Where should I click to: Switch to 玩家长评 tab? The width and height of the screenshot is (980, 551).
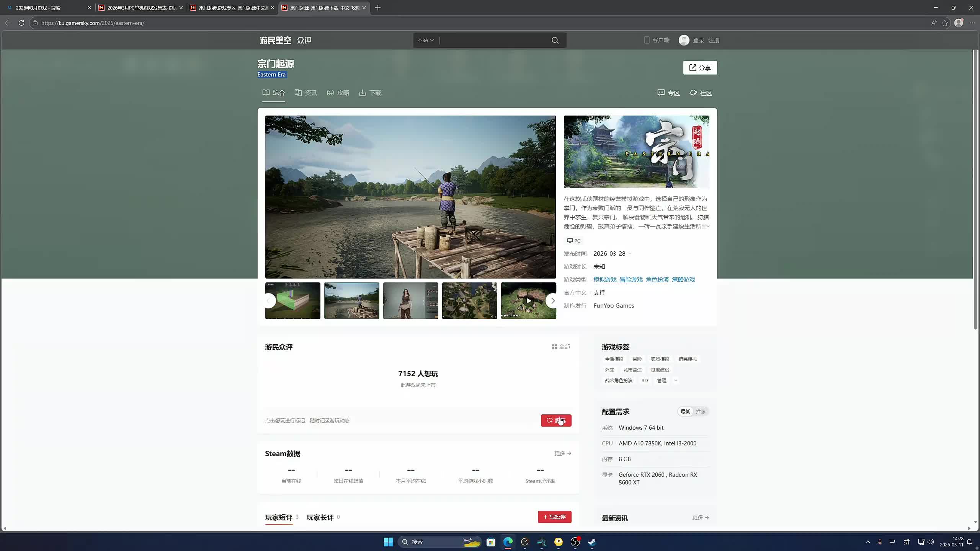pos(320,517)
